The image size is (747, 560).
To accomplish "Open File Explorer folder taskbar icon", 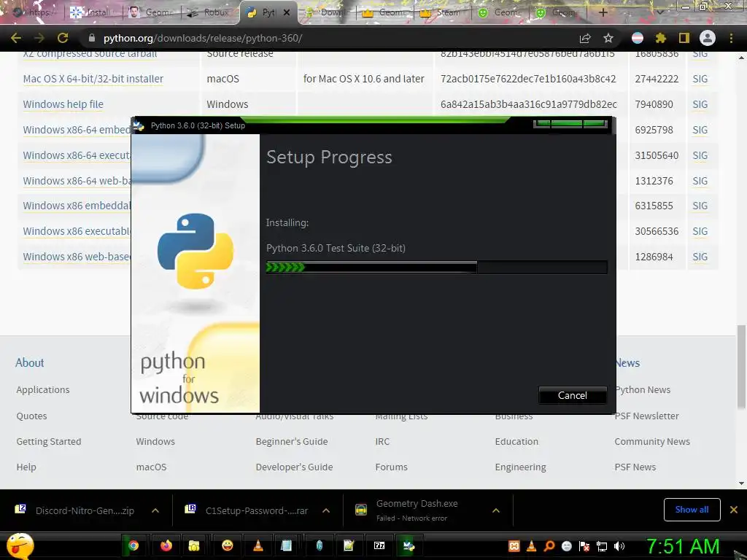I will 194,545.
